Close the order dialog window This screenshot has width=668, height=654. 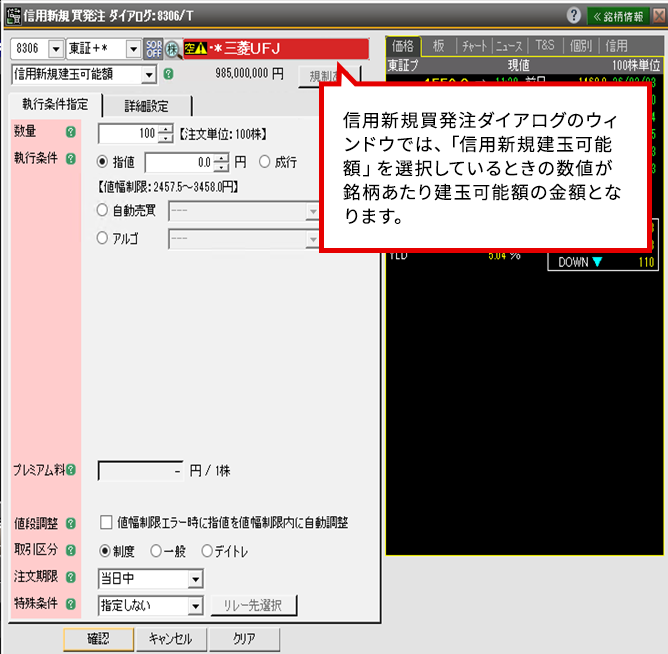659,16
